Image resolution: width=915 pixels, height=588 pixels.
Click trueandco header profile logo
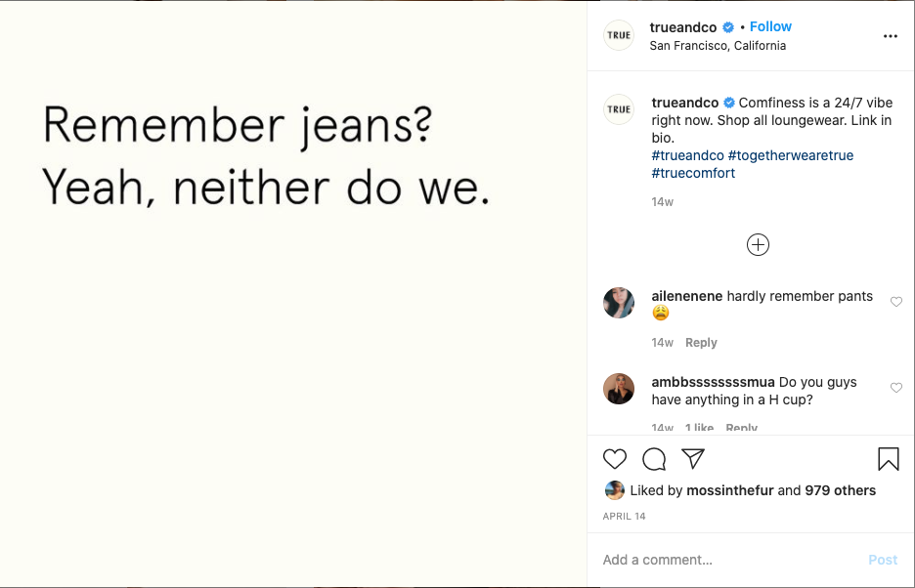[x=619, y=35]
